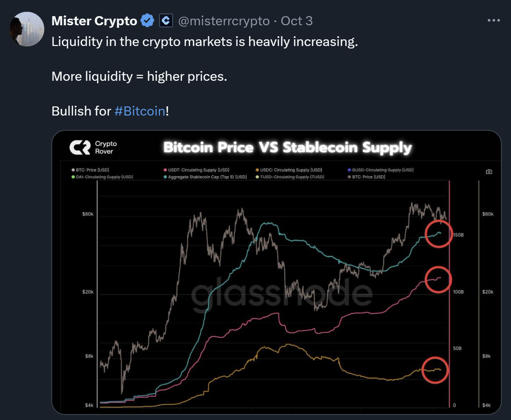The image size is (511, 420).
Task: Open the #Bitcoin hashtag link
Action: [140, 111]
